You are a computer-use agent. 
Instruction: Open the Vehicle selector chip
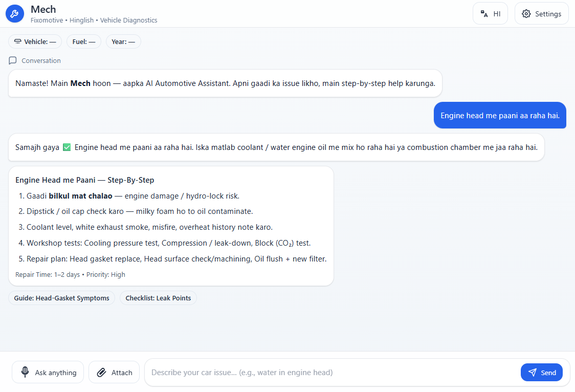pyautogui.click(x=35, y=41)
